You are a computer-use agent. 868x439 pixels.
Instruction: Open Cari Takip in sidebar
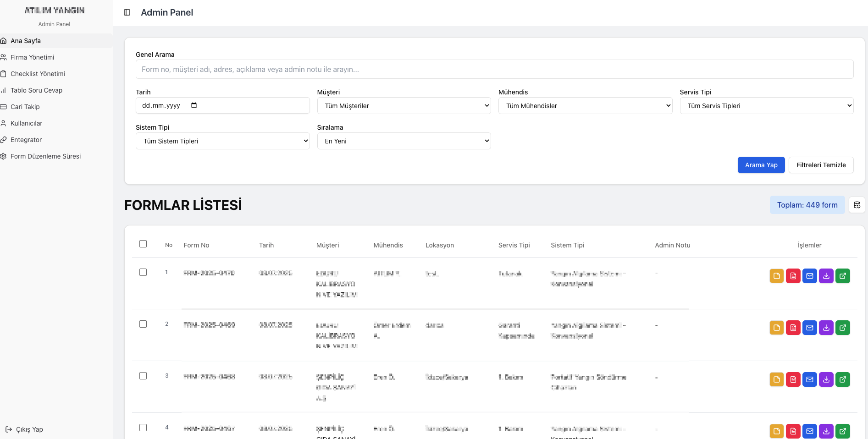point(56,107)
